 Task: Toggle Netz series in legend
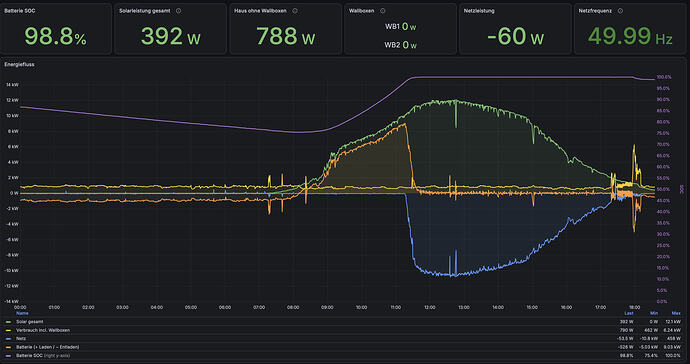21,338
